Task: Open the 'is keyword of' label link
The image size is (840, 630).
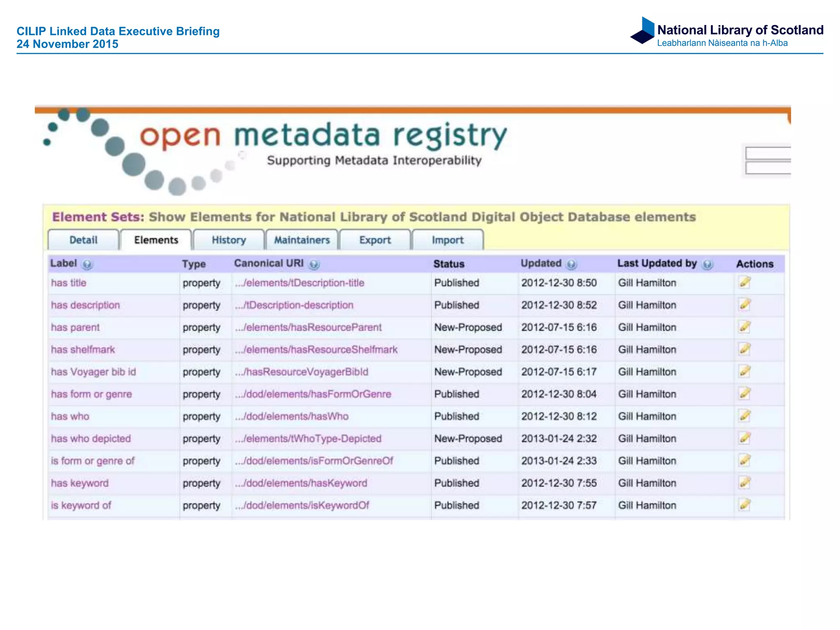Action: (x=81, y=505)
